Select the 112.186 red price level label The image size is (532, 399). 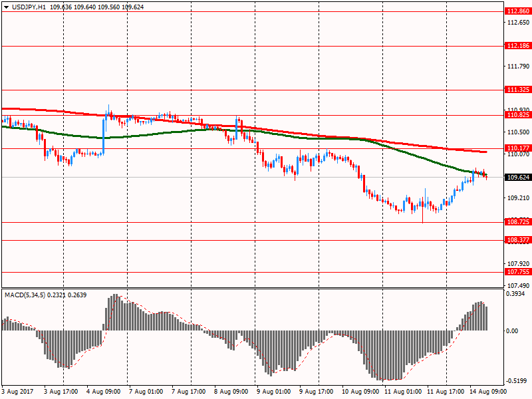518,46
